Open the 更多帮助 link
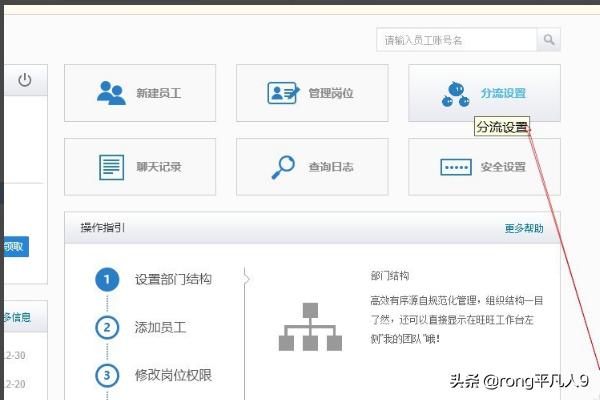Screen dimensions: 600x400 pos(524,228)
